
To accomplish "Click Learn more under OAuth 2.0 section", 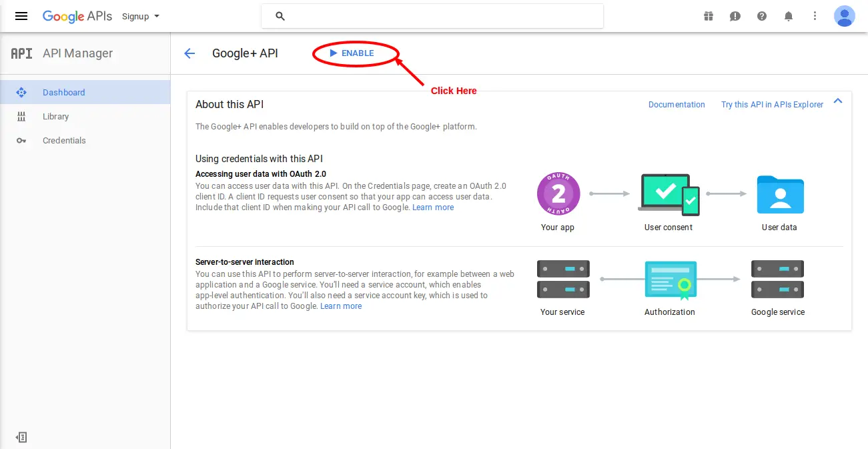I will [x=433, y=207].
